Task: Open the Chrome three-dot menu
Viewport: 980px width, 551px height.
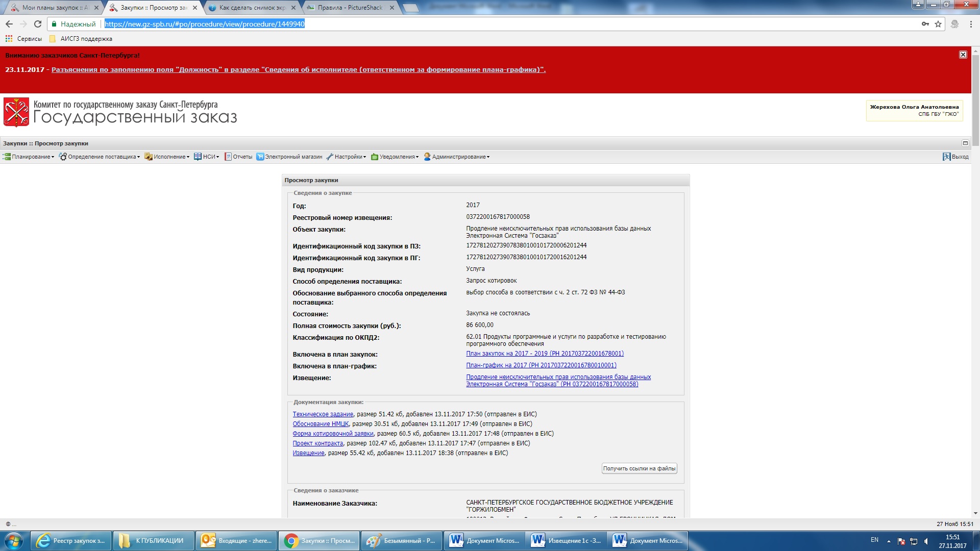Action: pyautogui.click(x=971, y=24)
